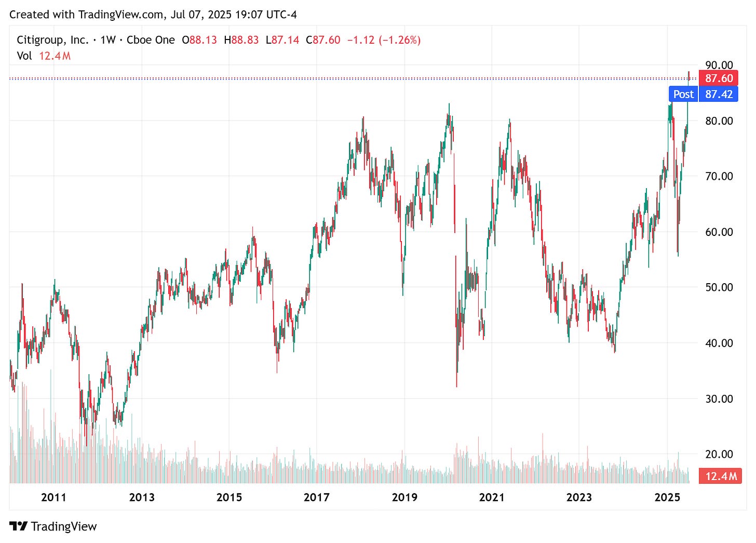Select the red 87.60 last price label
756x543 pixels.
[x=719, y=78]
